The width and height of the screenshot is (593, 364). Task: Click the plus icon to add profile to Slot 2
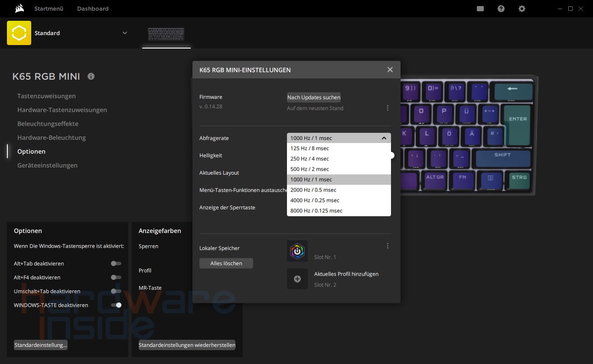coord(297,279)
